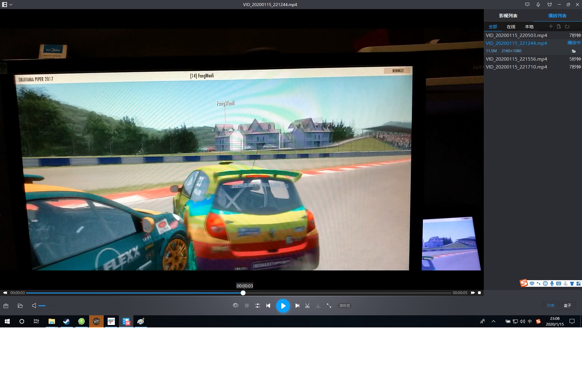This screenshot has width=582, height=392.
Task: Click the fast-forward button beside 00:00:05
Action: pos(473,293)
